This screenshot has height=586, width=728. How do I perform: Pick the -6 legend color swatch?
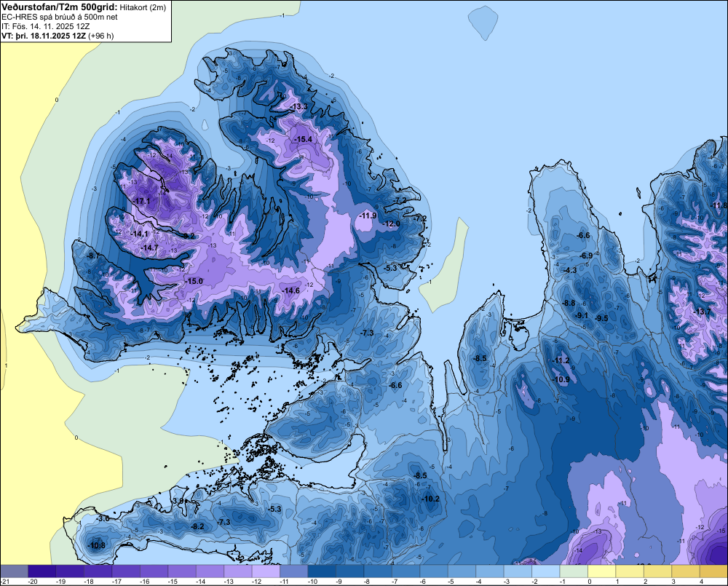[434, 571]
